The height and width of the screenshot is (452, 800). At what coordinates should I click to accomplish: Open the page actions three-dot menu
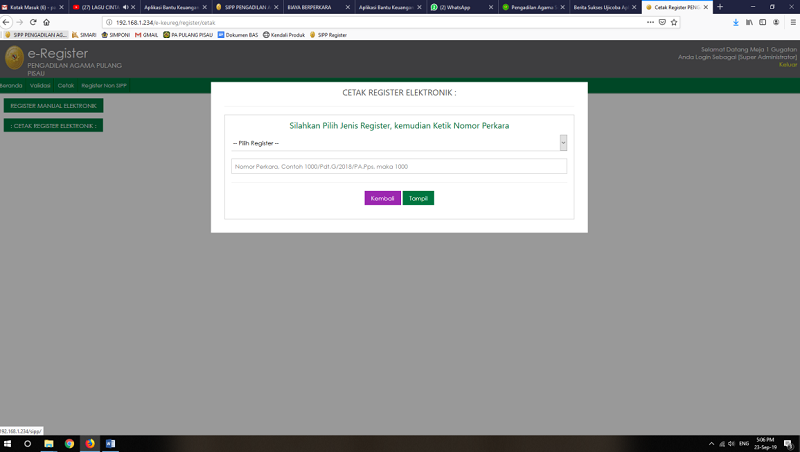point(648,21)
